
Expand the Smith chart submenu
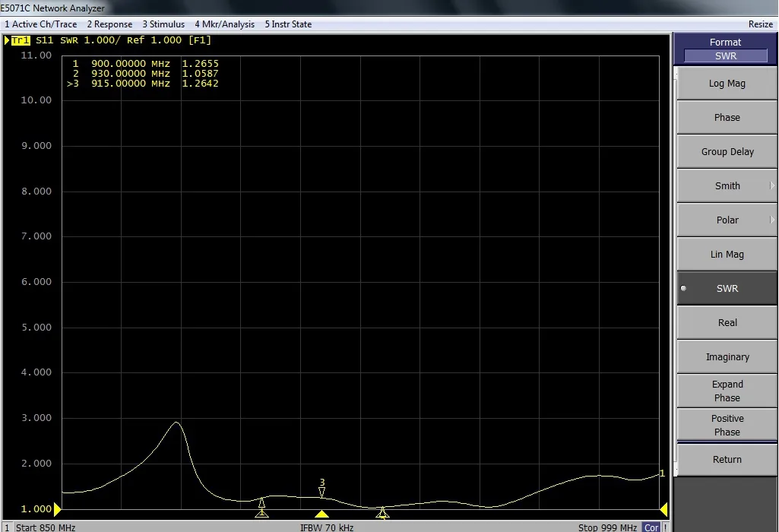point(727,186)
